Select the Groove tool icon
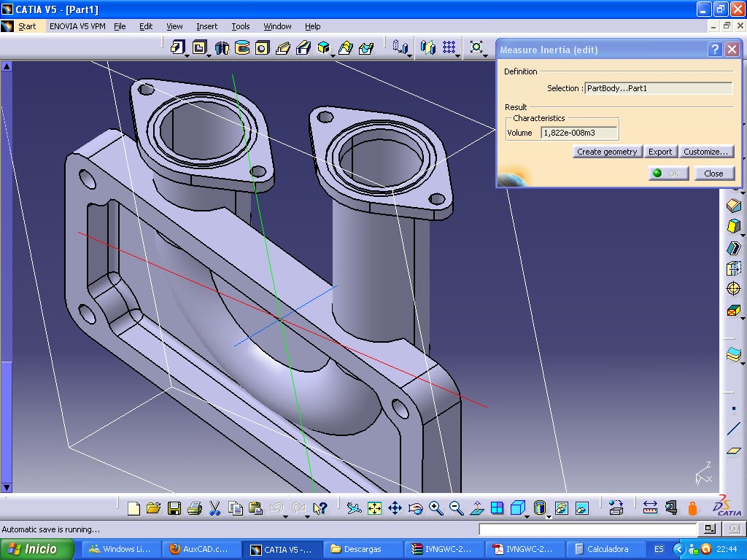The image size is (747, 560). (x=242, y=47)
